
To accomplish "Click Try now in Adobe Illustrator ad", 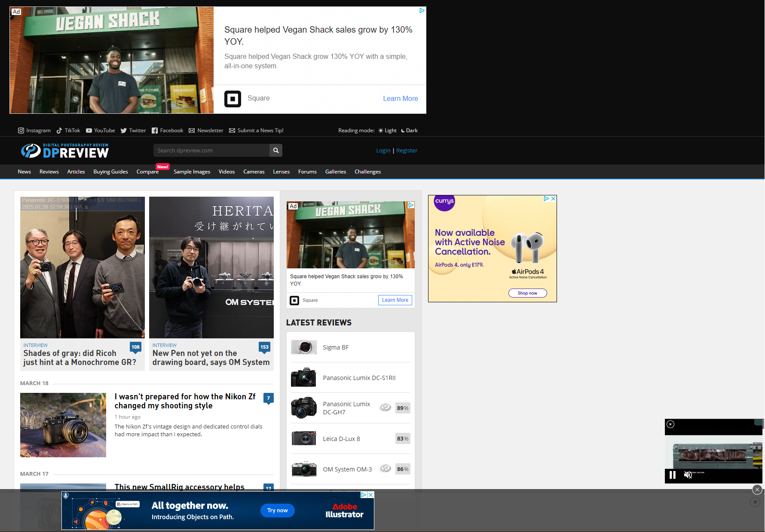I will coord(278,511).
